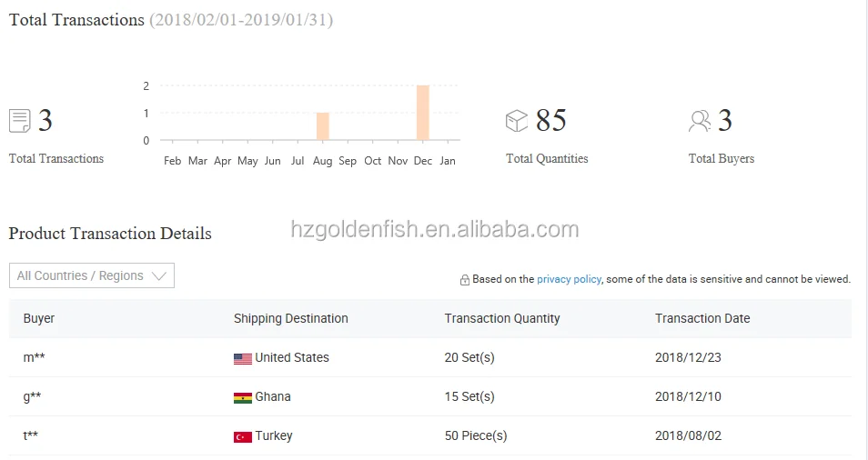
Task: Open the All Countries / Regions dropdown
Action: (92, 275)
